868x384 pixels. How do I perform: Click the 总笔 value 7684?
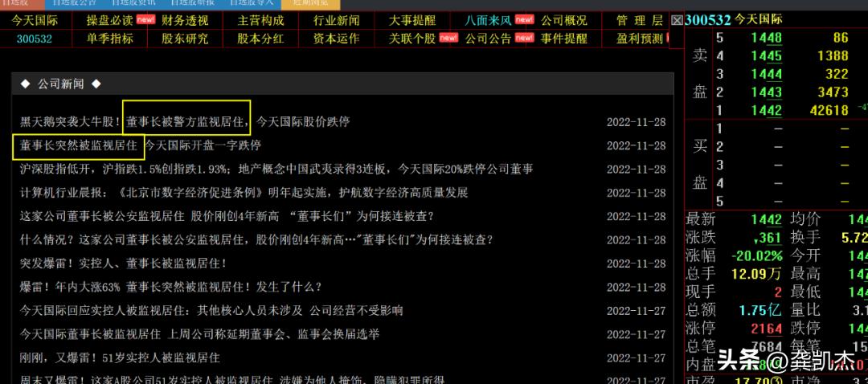coord(767,345)
